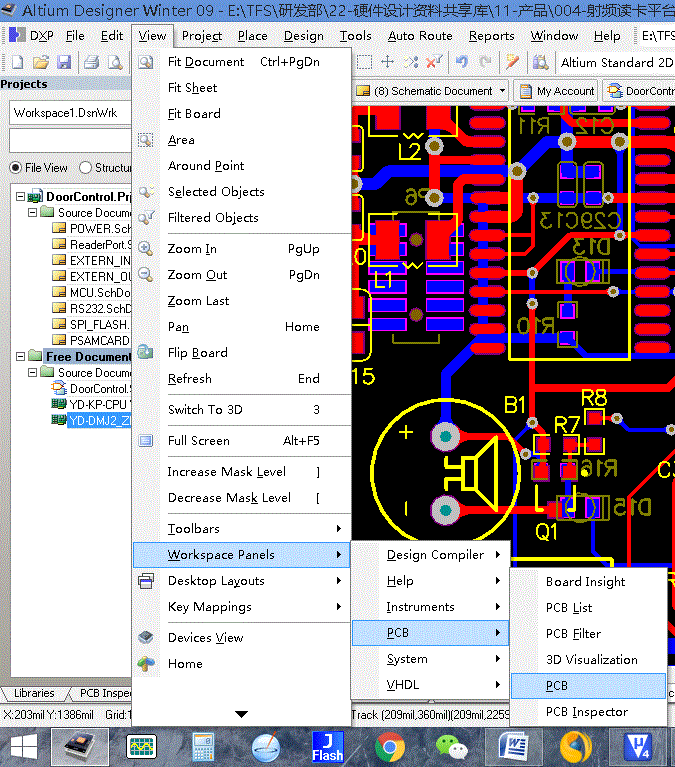Open Word from the taskbar
This screenshot has height=767, width=675.
514,747
